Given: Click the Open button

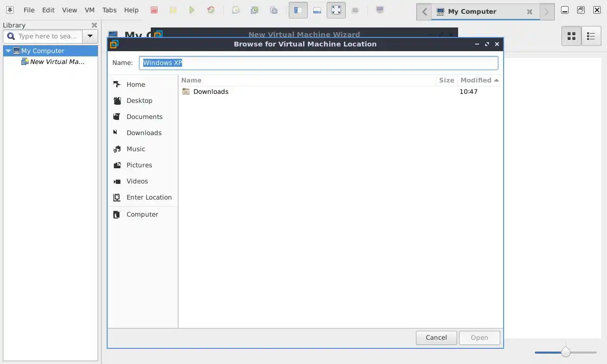Looking at the screenshot, I should (x=479, y=337).
